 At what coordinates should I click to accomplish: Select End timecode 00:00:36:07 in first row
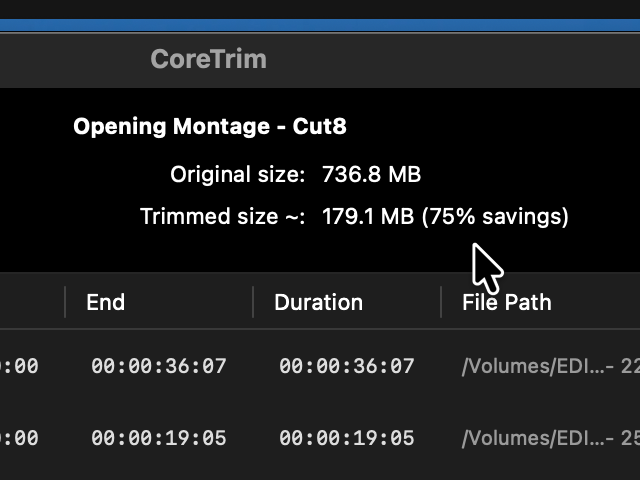159,366
